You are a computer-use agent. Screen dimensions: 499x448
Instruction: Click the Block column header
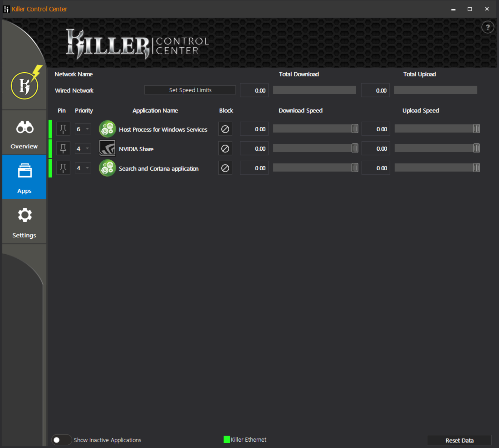[x=226, y=110]
